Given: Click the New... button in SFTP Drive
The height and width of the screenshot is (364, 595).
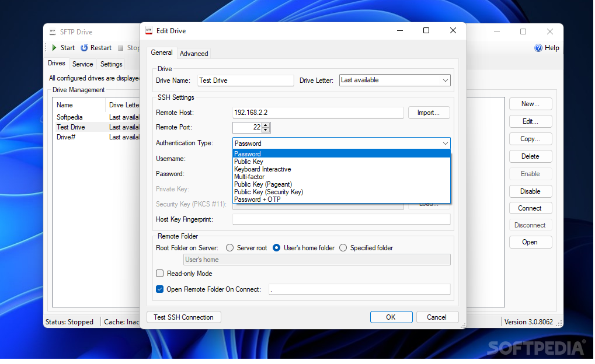Looking at the screenshot, I should [530, 104].
